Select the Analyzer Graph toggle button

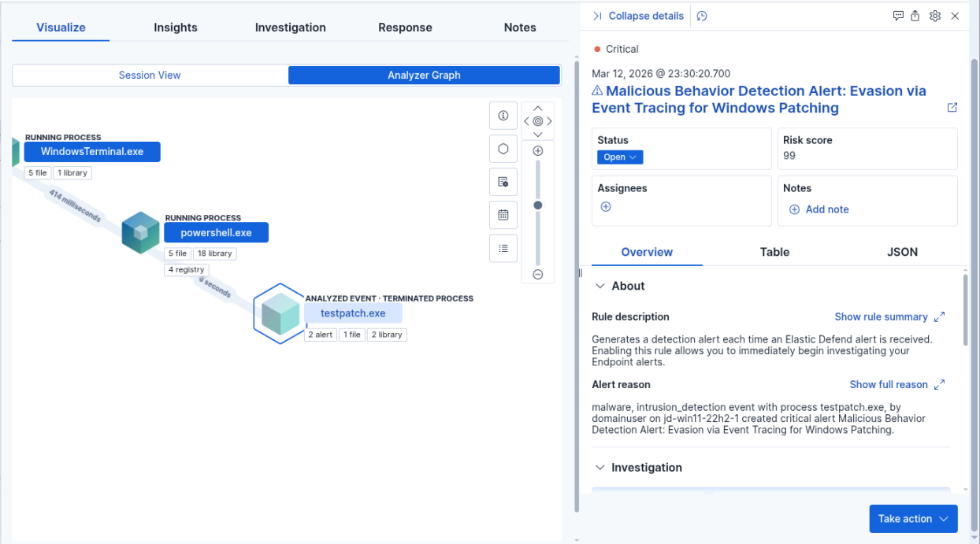pos(424,76)
